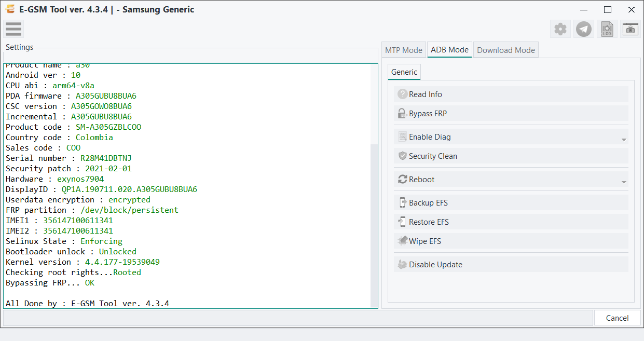Click the Bypass FRP button
644x341 pixels.
511,114
